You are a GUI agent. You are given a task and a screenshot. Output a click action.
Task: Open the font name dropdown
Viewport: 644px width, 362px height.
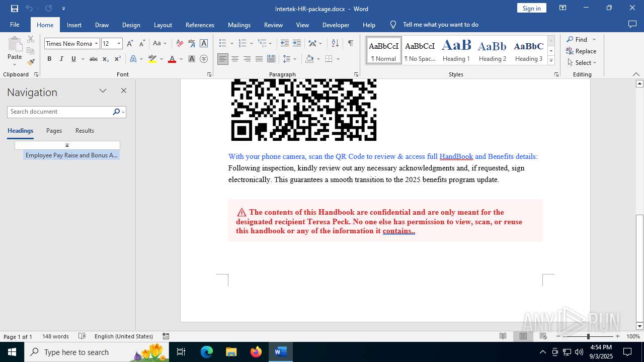pyautogui.click(x=96, y=44)
